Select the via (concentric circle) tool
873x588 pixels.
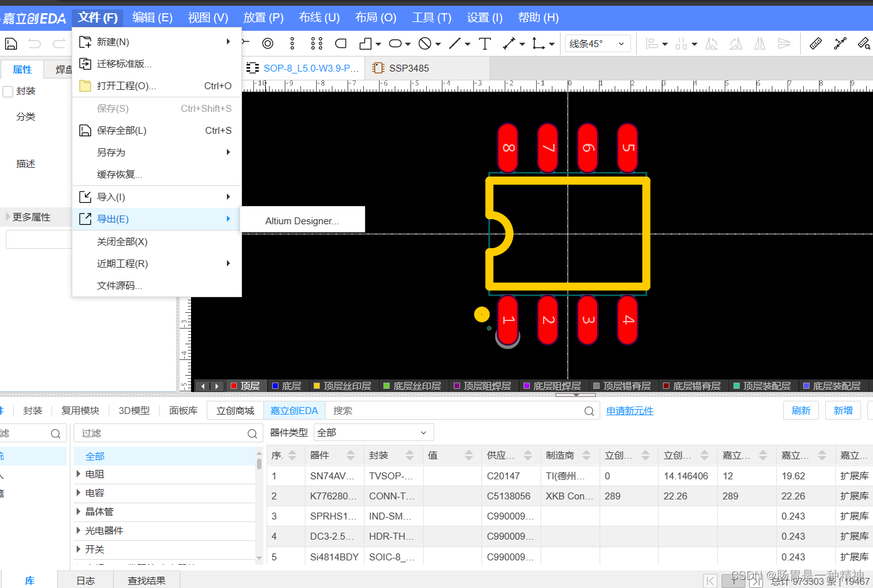268,43
